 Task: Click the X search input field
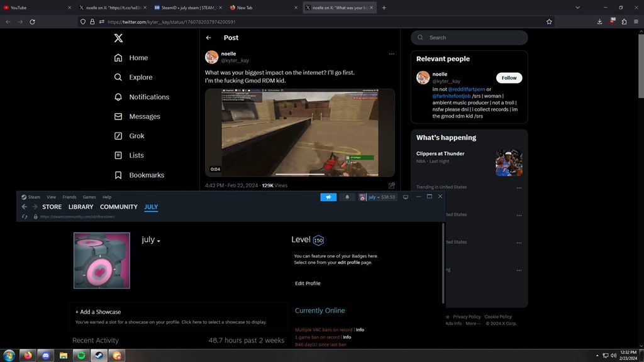[x=475, y=38]
